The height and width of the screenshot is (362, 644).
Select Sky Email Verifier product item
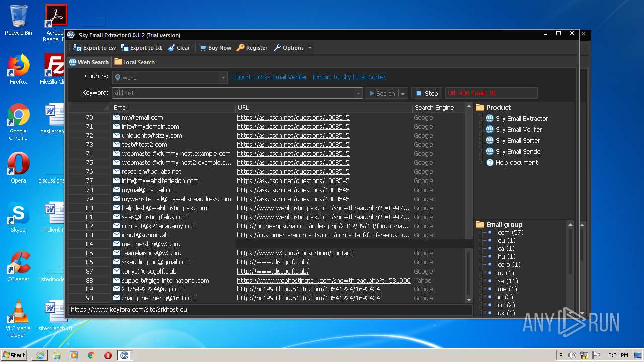click(x=518, y=130)
